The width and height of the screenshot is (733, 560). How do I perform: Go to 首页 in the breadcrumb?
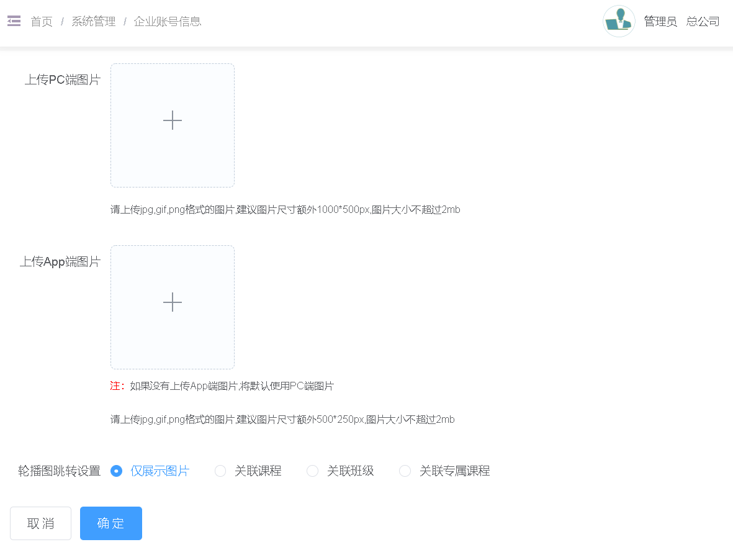click(42, 22)
